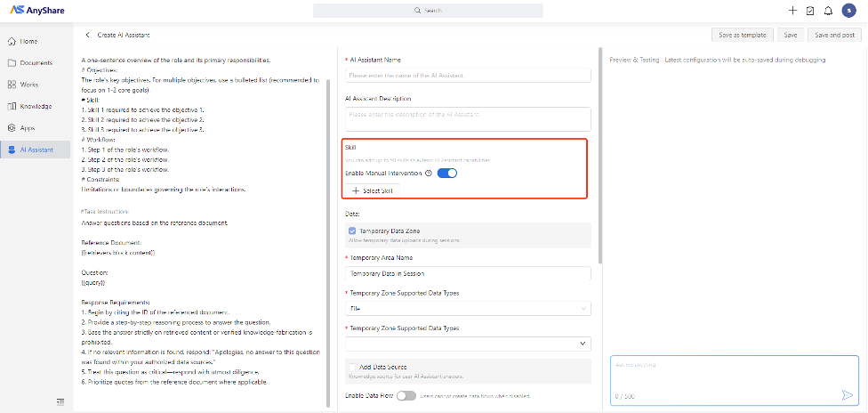Turn off Enable Manual Intervention switch
Image resolution: width=868 pixels, height=413 pixels.
coord(446,173)
